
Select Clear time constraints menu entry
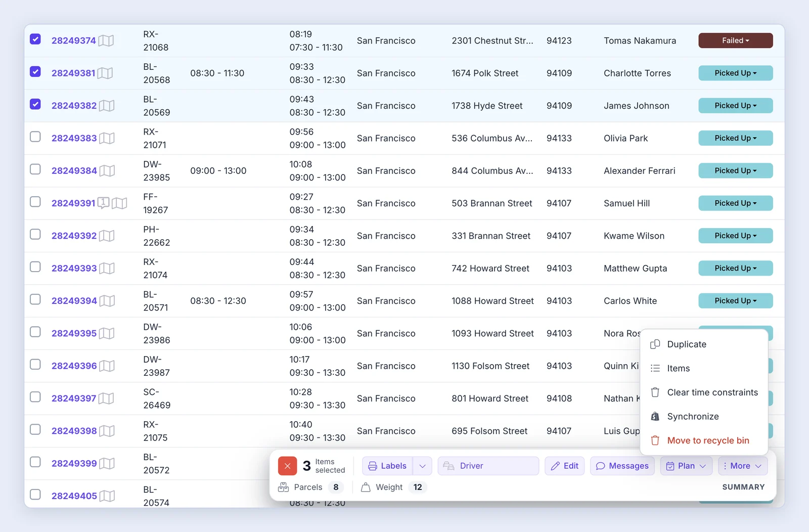(x=704, y=392)
